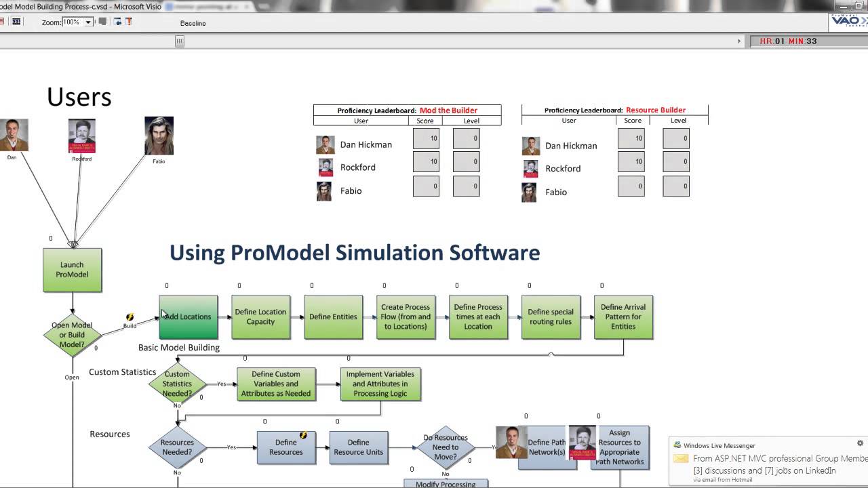Viewport: 868px width, 488px height.
Task: Click the Define Resource Units activity
Action: coord(359,447)
